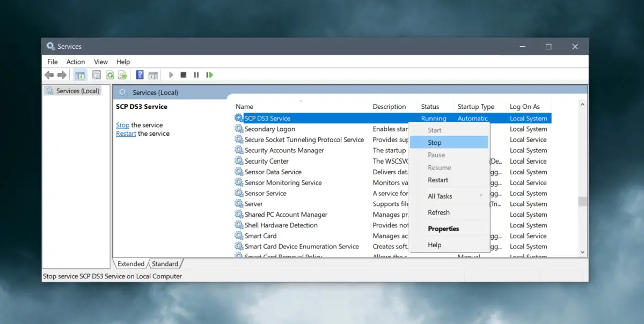Click the Refresh toolbar icon
This screenshot has width=644, height=324.
tap(110, 75)
